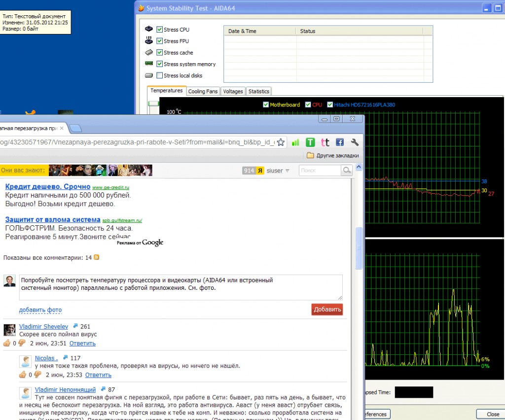Like Nicolas's comment with thumbs up
This screenshot has height=420, width=505.
[x=23, y=375]
